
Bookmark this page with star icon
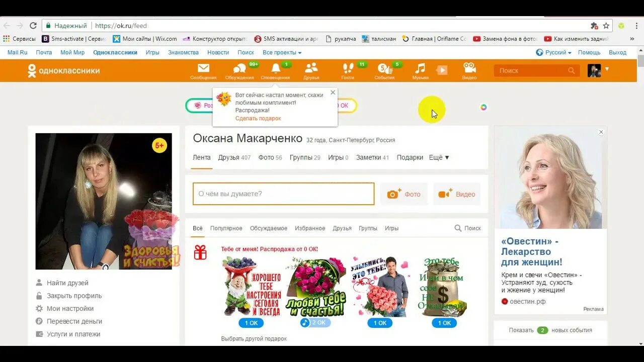[606, 26]
